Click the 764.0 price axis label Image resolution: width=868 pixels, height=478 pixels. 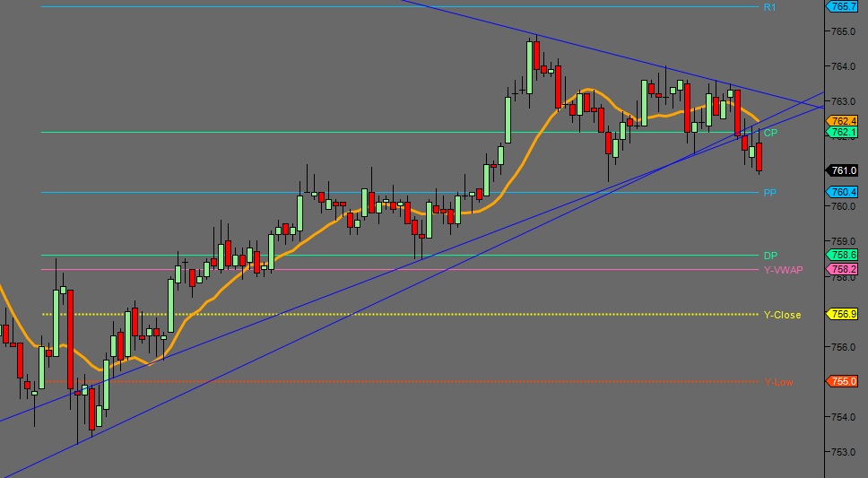click(x=843, y=66)
